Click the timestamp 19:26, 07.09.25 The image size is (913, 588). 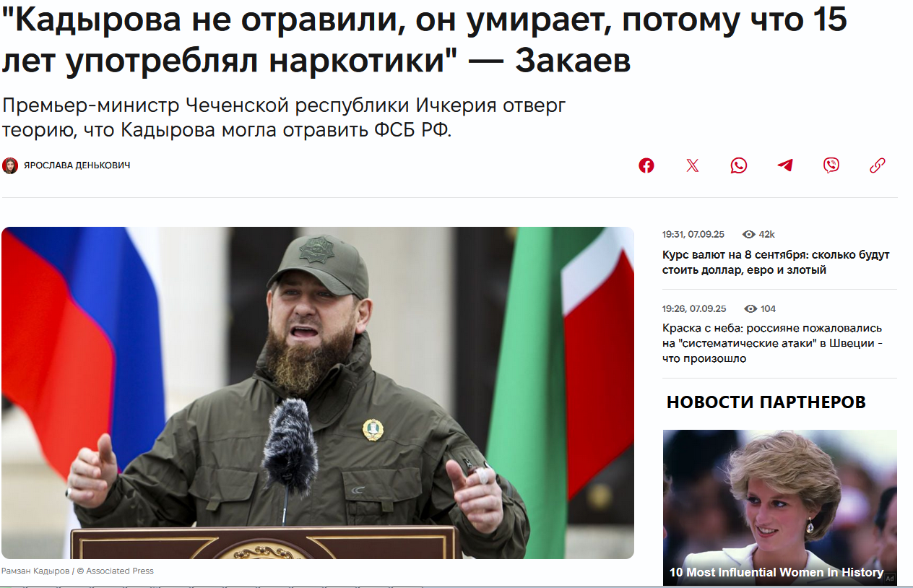[694, 308]
